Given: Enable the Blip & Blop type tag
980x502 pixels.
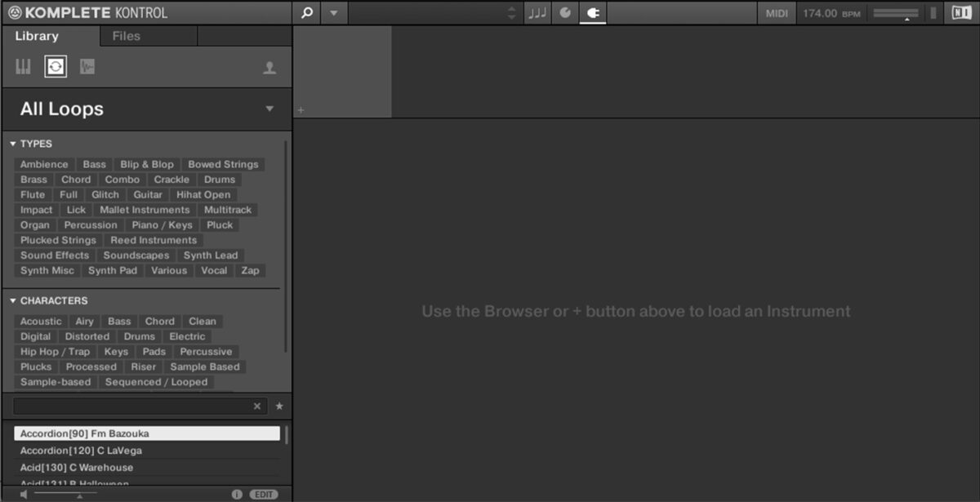Looking at the screenshot, I should pyautogui.click(x=147, y=164).
